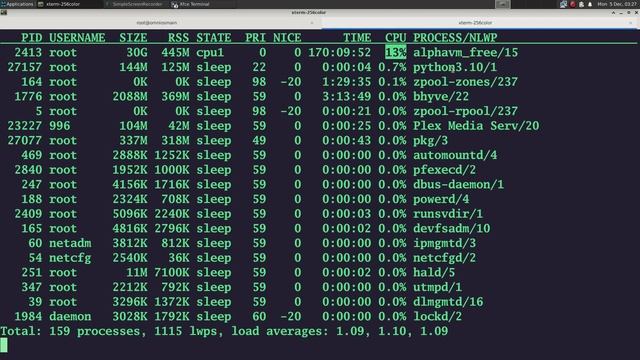The height and width of the screenshot is (360, 640).
Task: Click the RSS column header
Action: (179, 38)
